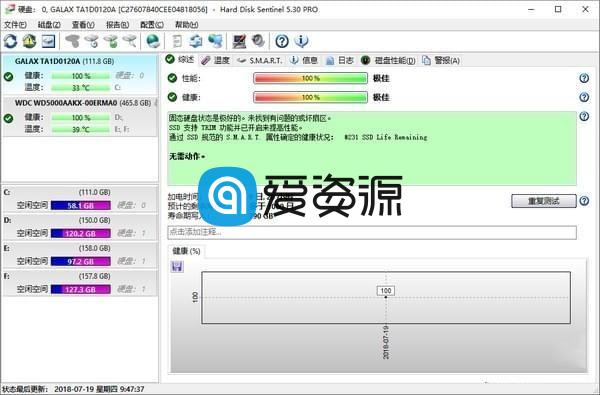Open the 报告 menu
The width and height of the screenshot is (600, 395).
[117, 25]
